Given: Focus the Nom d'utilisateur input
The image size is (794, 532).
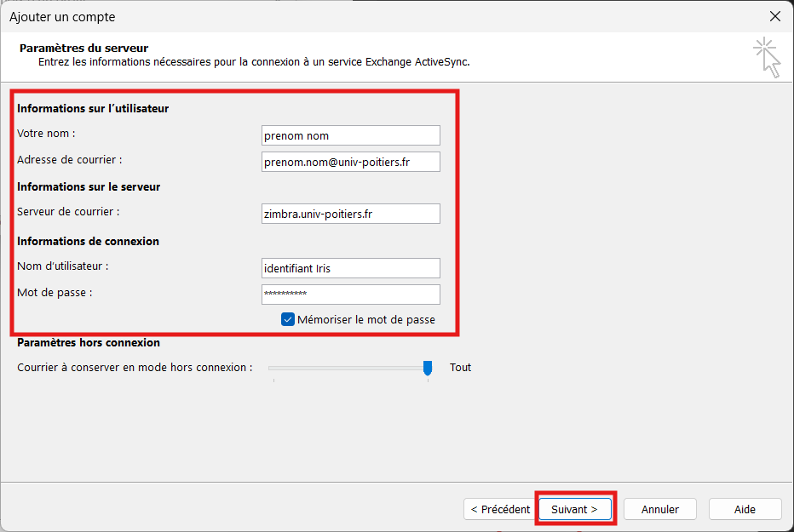Looking at the screenshot, I should click(x=350, y=268).
